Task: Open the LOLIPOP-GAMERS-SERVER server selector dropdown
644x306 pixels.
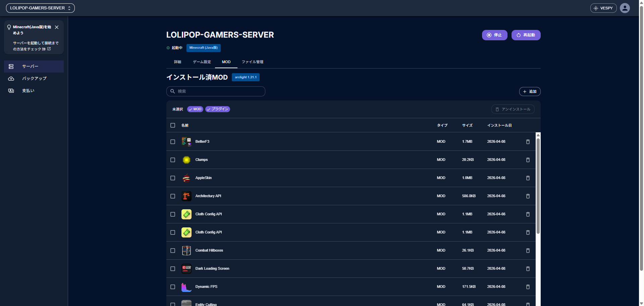Action: [x=40, y=8]
